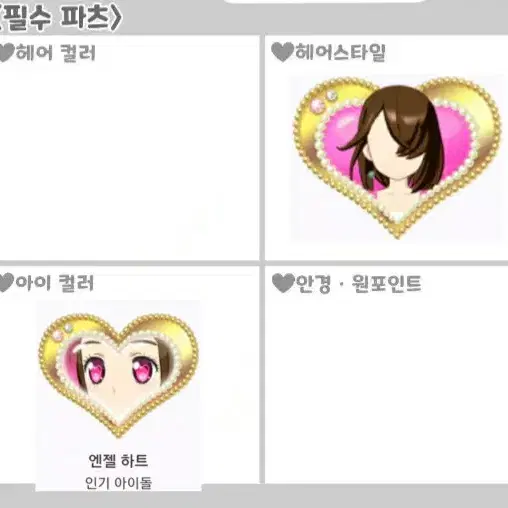508x508 pixels.
Task: Click the small gems on eye-color heart
Action: pos(62,332)
